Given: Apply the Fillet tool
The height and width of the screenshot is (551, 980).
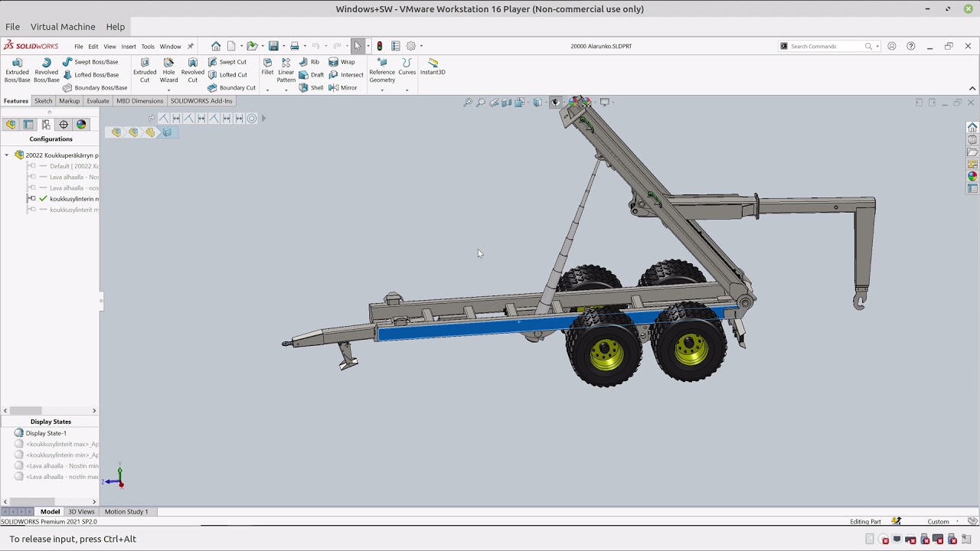Looking at the screenshot, I should (x=267, y=67).
